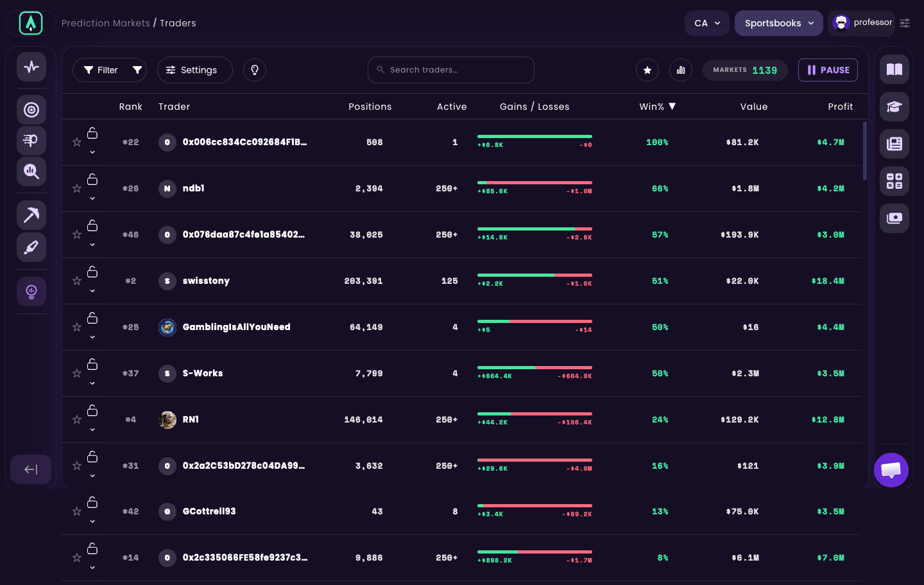
Task: Favorite trader ndb1 with its star
Action: point(77,188)
